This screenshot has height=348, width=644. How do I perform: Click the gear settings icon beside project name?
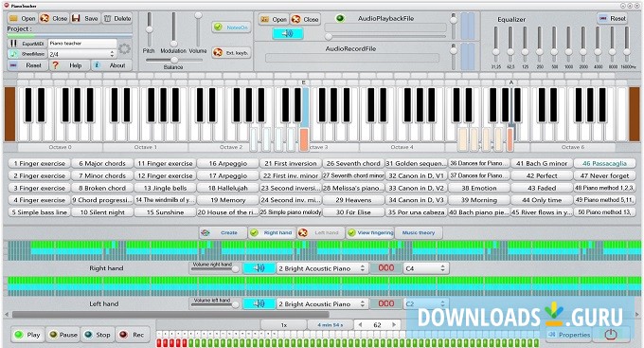coord(124,49)
